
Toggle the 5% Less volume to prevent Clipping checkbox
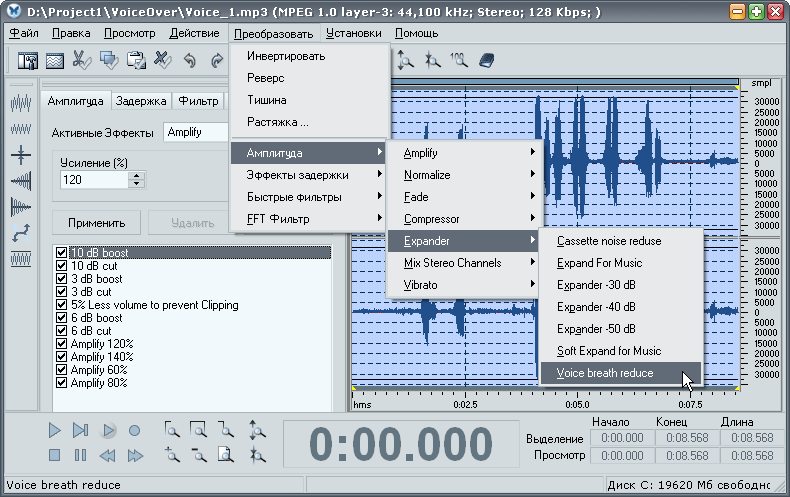click(61, 304)
